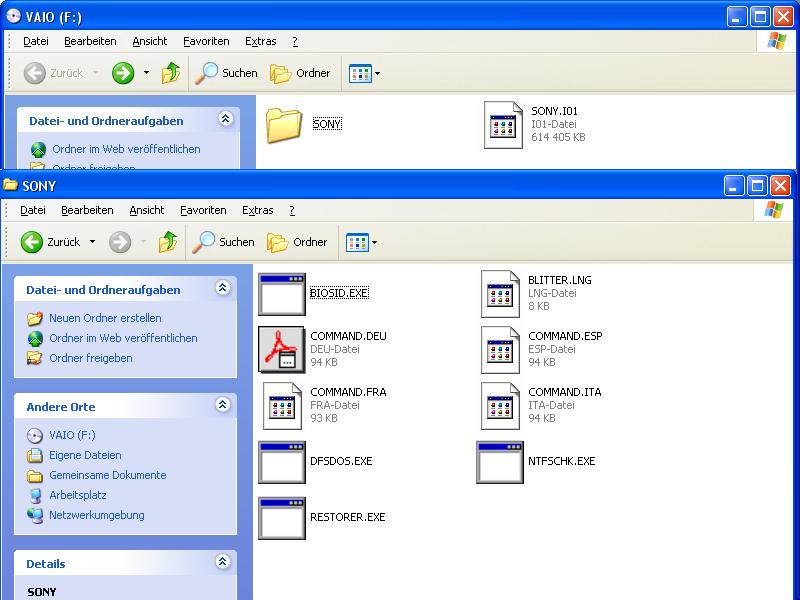Collapse Datei- und Ordneraufgaben panel in VAIO window
800x600 pixels.
[x=226, y=119]
